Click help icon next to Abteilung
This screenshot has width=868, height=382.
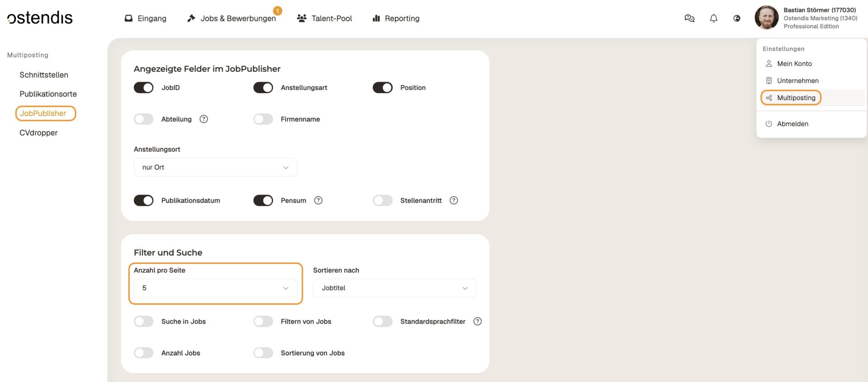204,119
